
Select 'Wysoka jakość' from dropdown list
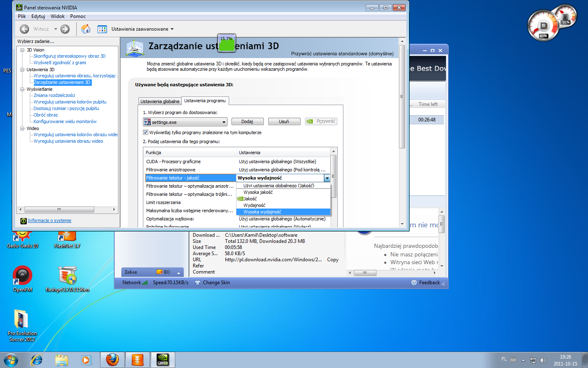click(258, 192)
